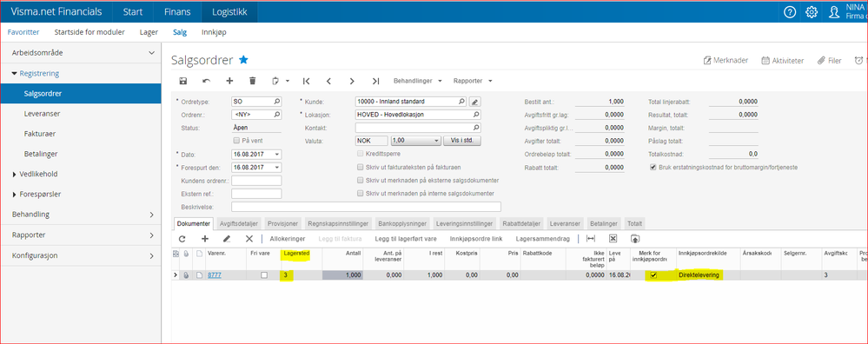Image resolution: width=868 pixels, height=344 pixels.
Task: Fit columns to width icon
Action: (591, 239)
